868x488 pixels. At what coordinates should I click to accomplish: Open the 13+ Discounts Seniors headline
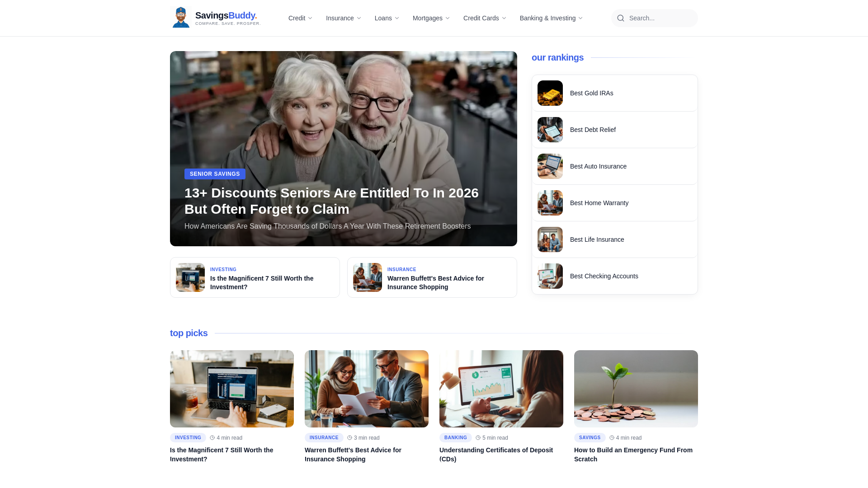click(331, 201)
